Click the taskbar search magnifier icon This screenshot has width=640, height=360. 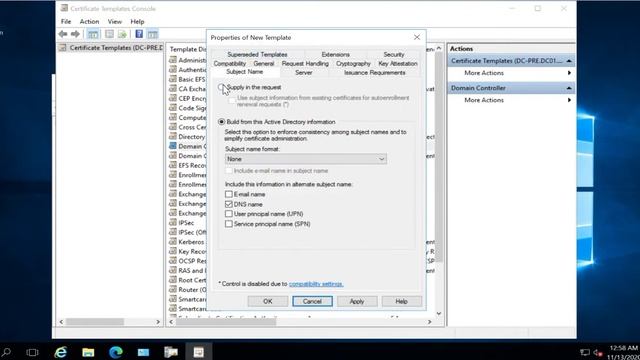tap(7, 352)
